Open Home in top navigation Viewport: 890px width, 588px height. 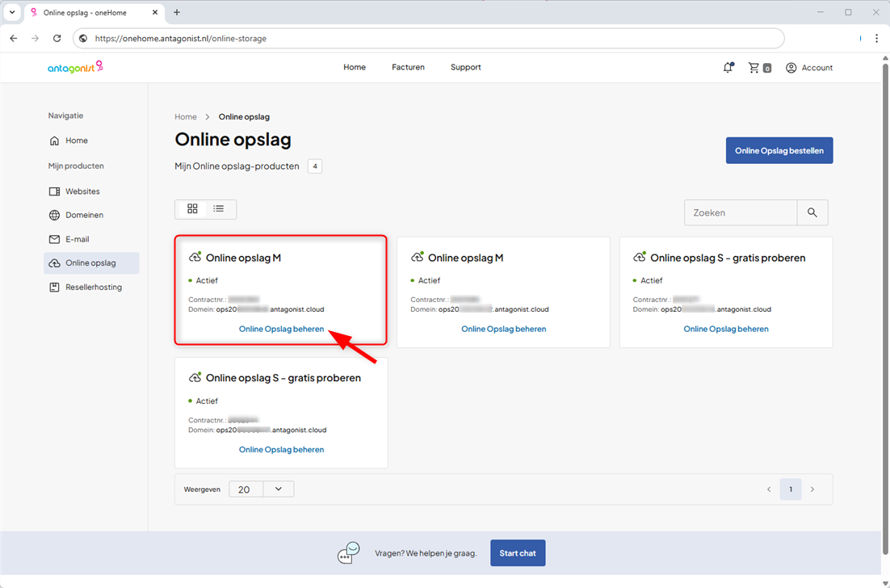[x=355, y=67]
